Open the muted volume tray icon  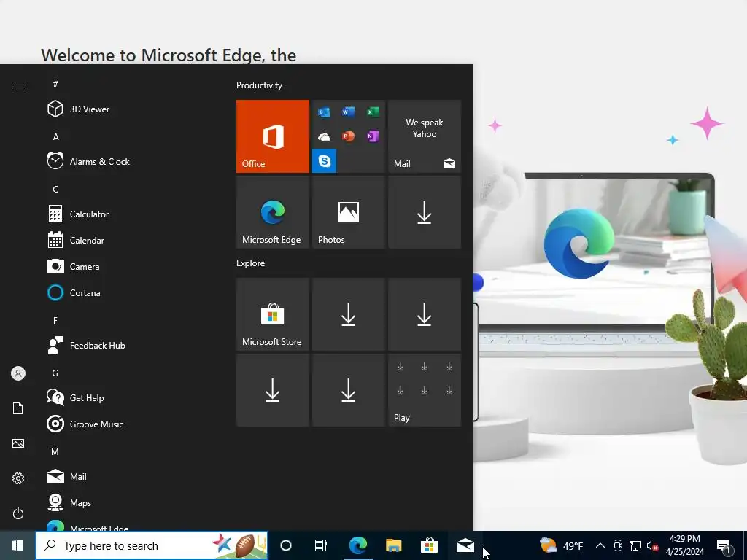653,545
